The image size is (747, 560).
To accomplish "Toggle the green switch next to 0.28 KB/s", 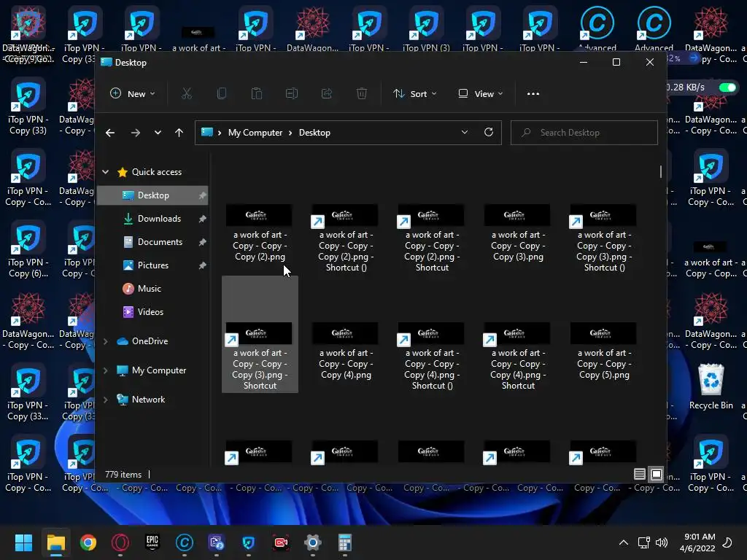I will pos(727,87).
